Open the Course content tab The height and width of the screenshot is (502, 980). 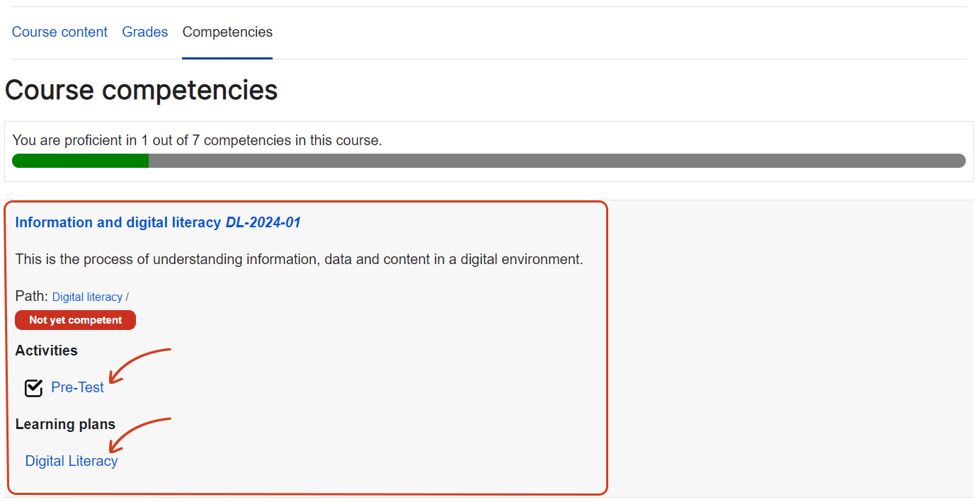click(x=59, y=32)
